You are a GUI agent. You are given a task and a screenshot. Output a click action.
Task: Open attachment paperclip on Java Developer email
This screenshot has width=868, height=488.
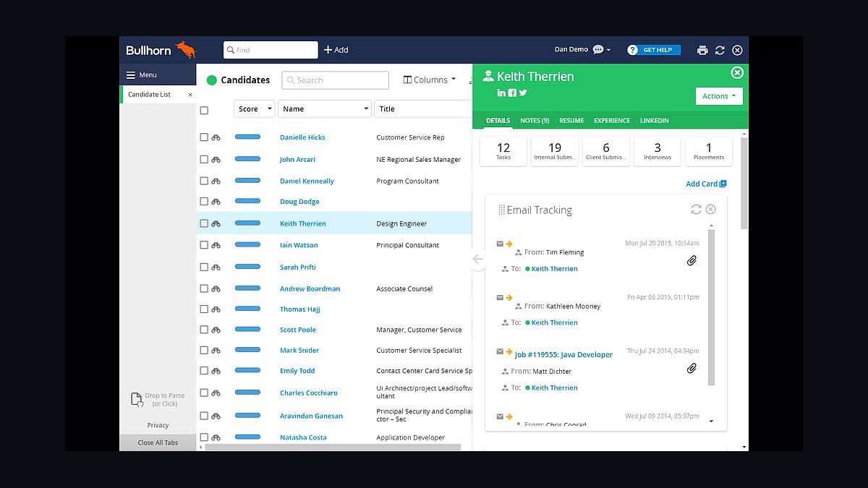point(692,369)
